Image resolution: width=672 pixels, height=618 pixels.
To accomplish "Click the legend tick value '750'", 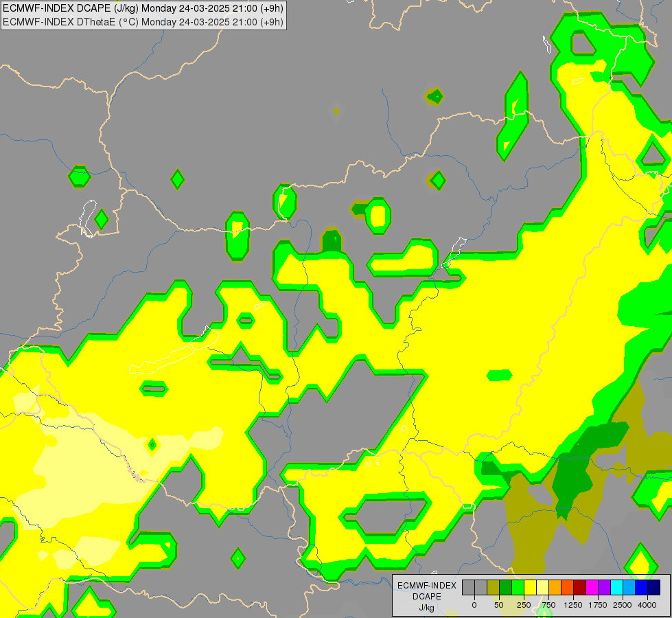I will (x=548, y=605).
